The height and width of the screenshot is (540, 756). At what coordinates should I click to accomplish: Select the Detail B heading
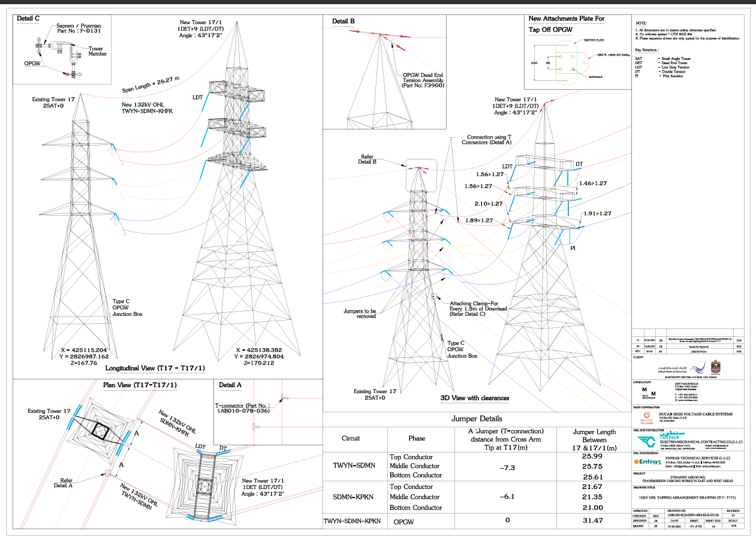(x=344, y=21)
